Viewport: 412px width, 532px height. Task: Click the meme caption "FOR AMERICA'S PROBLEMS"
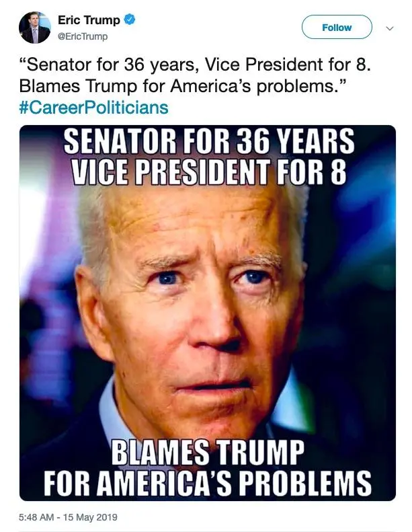click(x=208, y=482)
